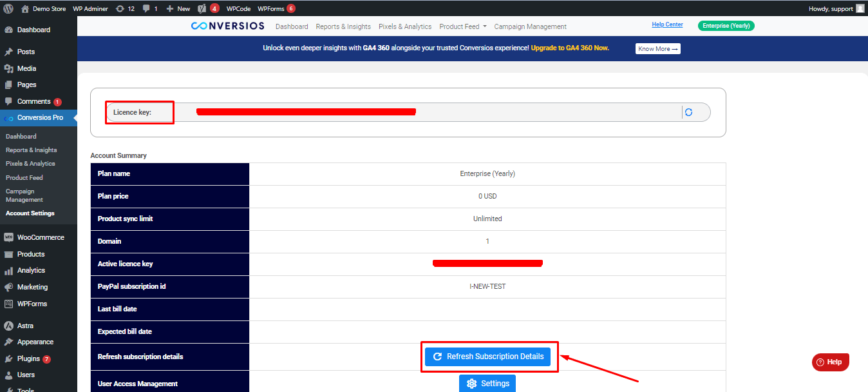Click the Unlimited product sync limit value
Viewport: 868px width, 392px height.
487,219
